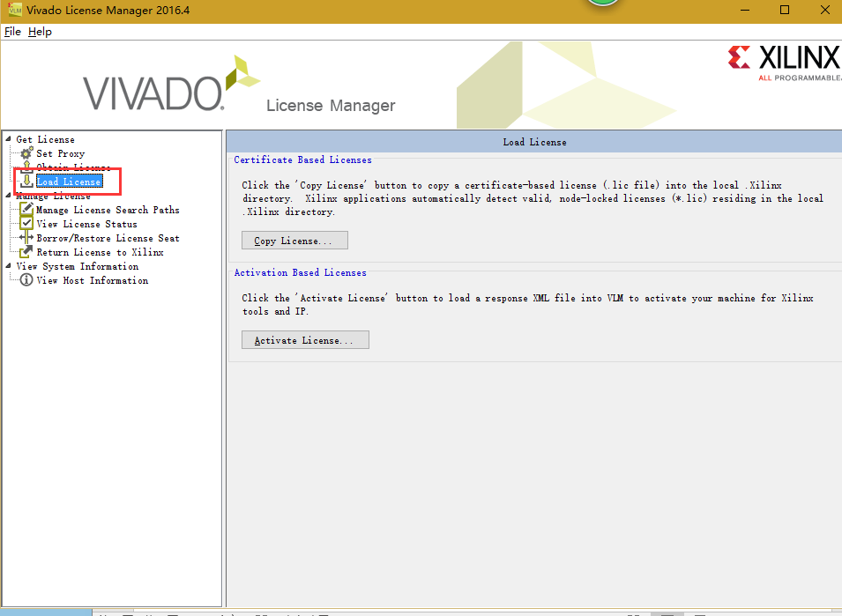Click the View Host Information info icon
The image size is (842, 616).
coord(26,279)
